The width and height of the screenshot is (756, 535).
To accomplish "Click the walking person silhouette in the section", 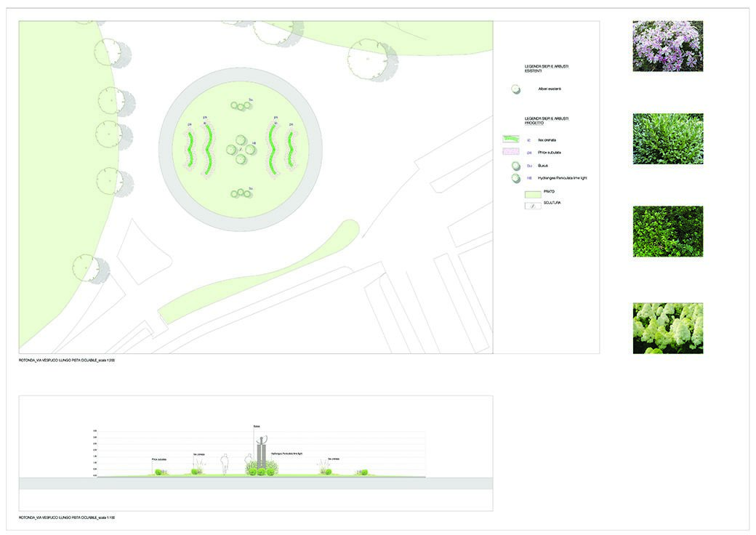I will (x=224, y=464).
